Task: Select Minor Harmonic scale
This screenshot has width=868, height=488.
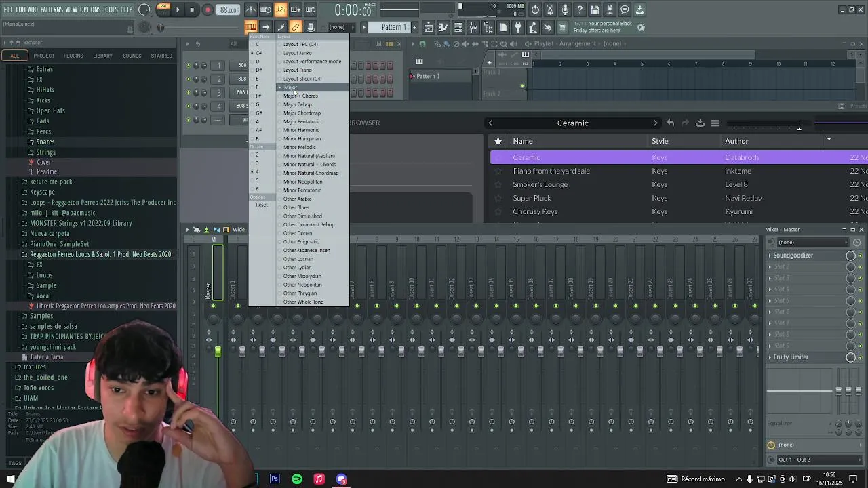Action: 301,130
